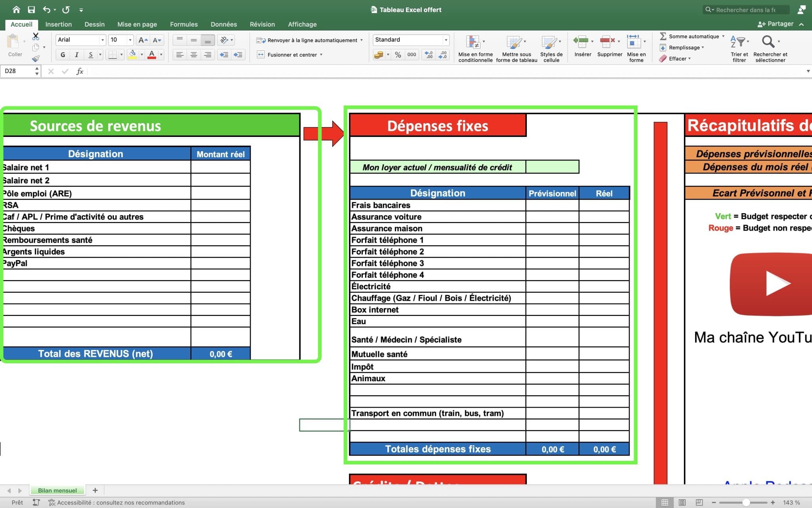Switch to page layout view in status bar
The width and height of the screenshot is (812, 508).
click(x=682, y=502)
